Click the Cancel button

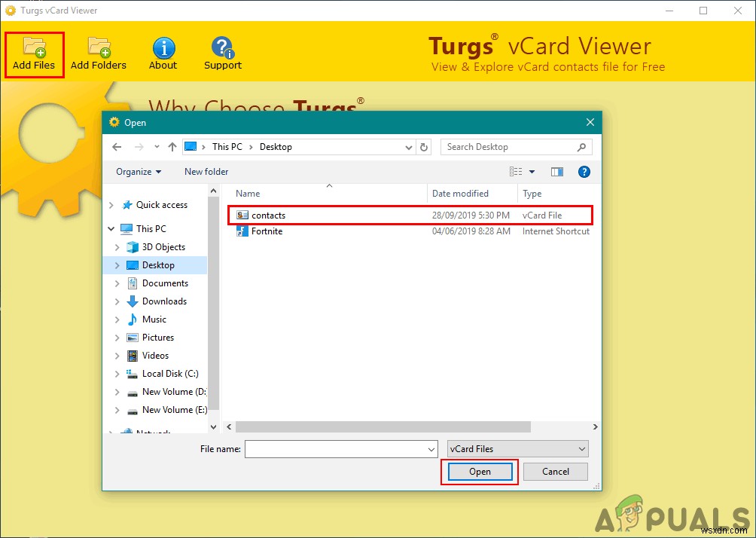coord(556,472)
